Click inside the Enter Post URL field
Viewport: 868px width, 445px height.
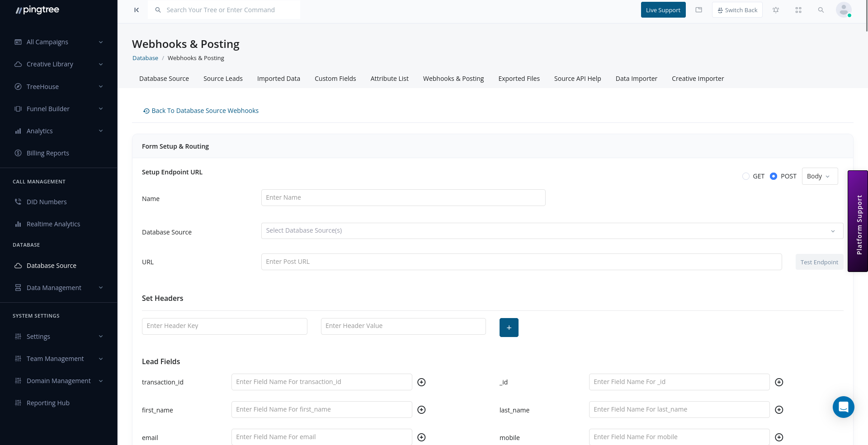(452, 262)
